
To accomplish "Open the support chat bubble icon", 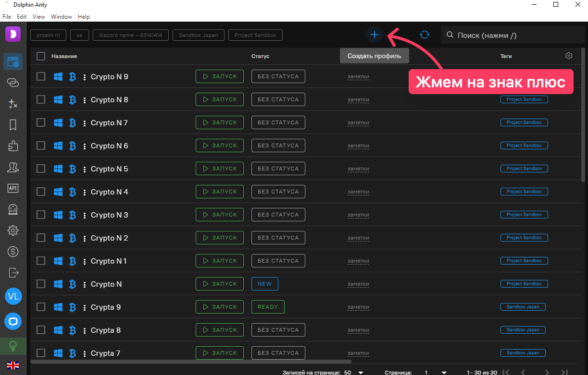I will [13, 321].
